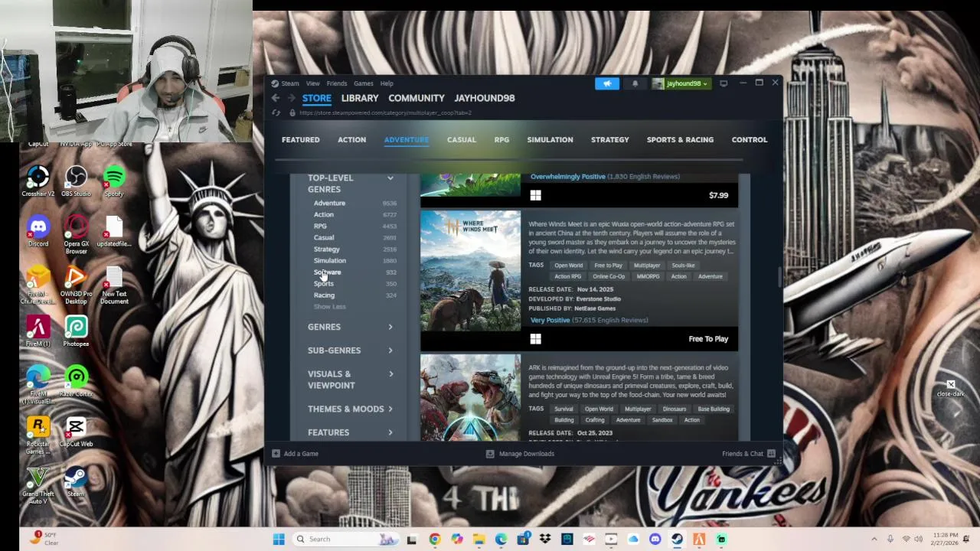Open Spotify desktop shortcut

click(113, 181)
